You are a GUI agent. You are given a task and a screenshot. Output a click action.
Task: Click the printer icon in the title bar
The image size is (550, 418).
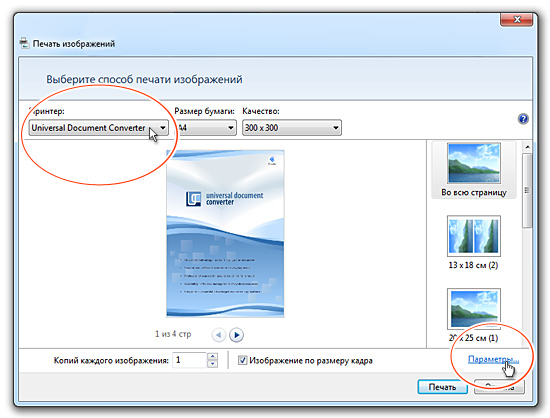point(24,43)
